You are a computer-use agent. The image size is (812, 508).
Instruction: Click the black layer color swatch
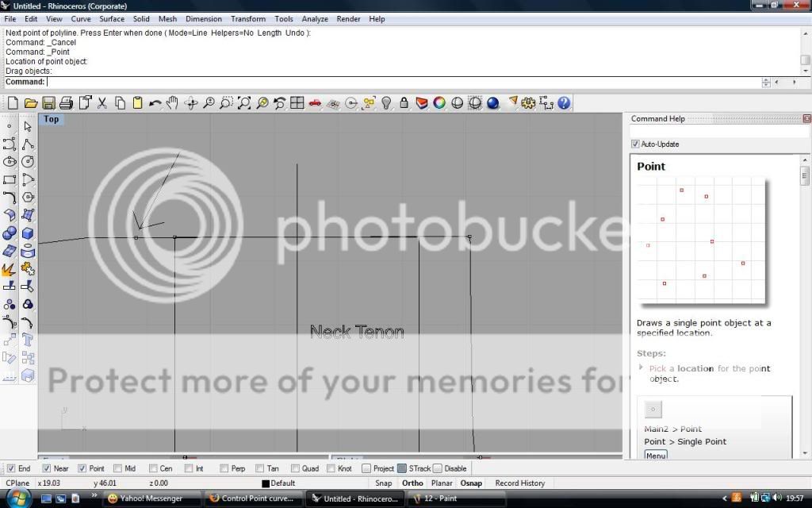click(266, 483)
